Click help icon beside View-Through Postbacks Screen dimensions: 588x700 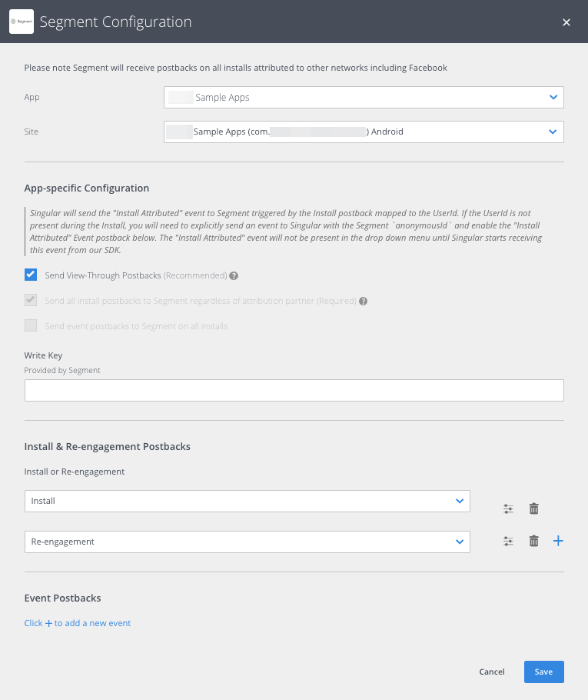click(234, 275)
